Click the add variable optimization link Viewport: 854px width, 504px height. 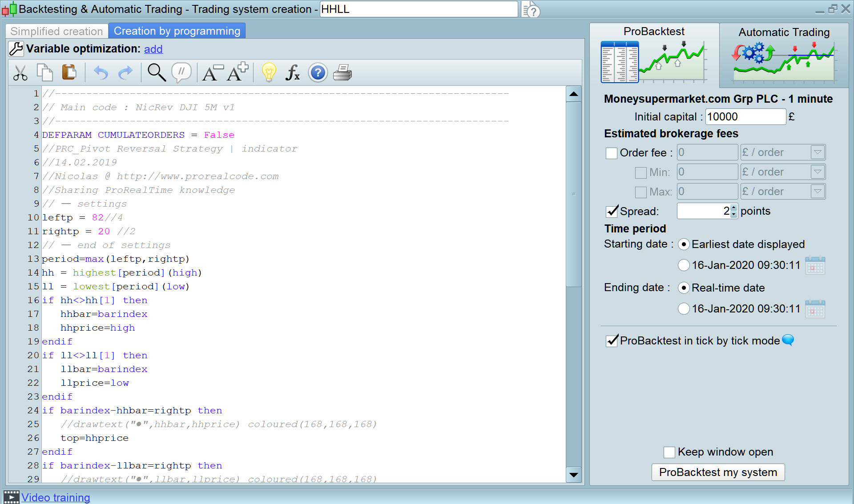153,49
